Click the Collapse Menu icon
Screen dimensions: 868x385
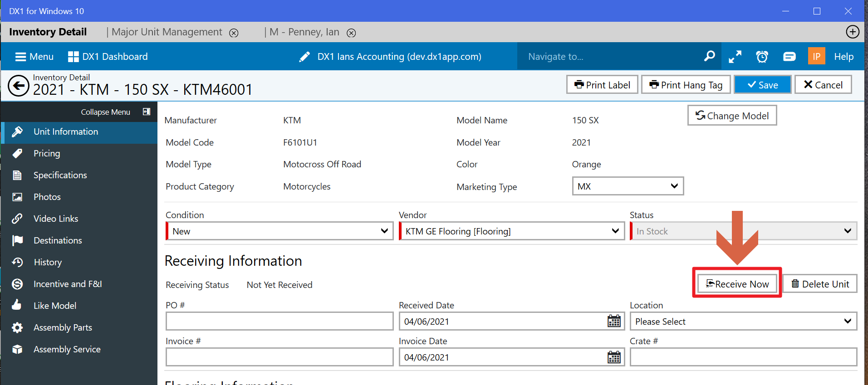pyautogui.click(x=147, y=112)
